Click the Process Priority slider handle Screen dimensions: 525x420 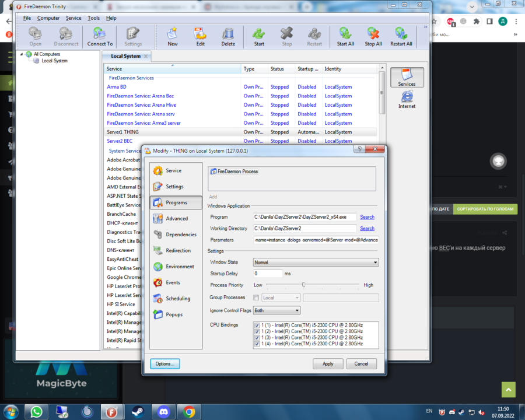(x=304, y=285)
